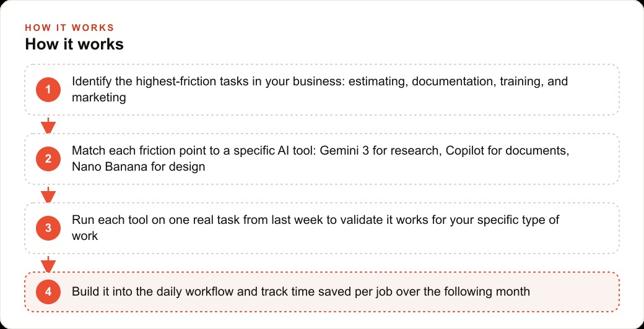Select the 'Run each tool on one real task' text
Viewport: 644px width, 329px height.
pyautogui.click(x=315, y=228)
